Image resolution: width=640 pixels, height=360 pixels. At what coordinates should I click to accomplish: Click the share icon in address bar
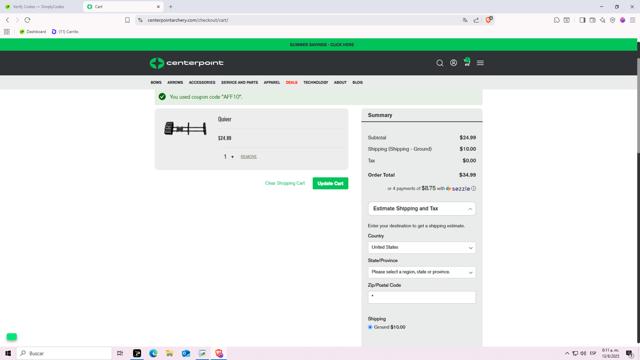476,20
